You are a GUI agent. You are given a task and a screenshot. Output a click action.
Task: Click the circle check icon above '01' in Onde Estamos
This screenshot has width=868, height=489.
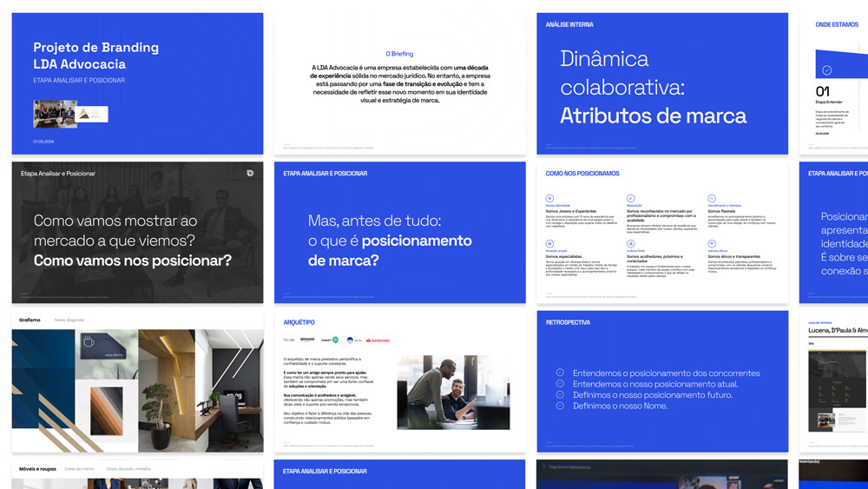click(826, 70)
